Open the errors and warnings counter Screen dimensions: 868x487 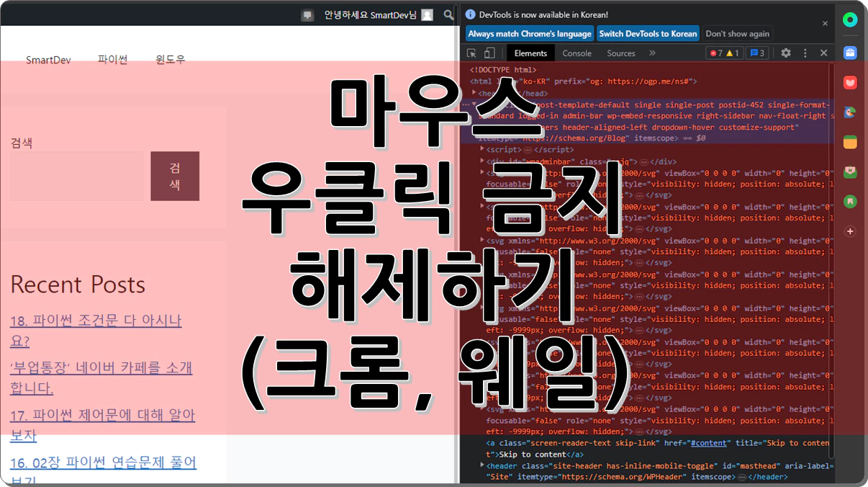[724, 53]
